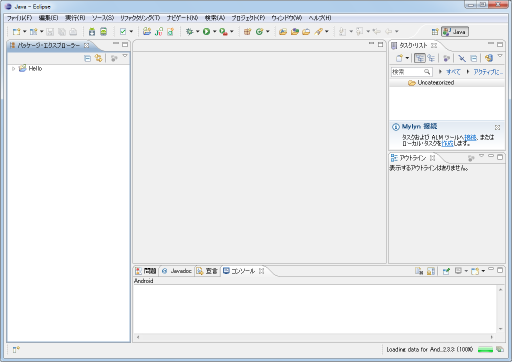Click the Run green play icon
The image size is (512, 362).
click(x=206, y=31)
